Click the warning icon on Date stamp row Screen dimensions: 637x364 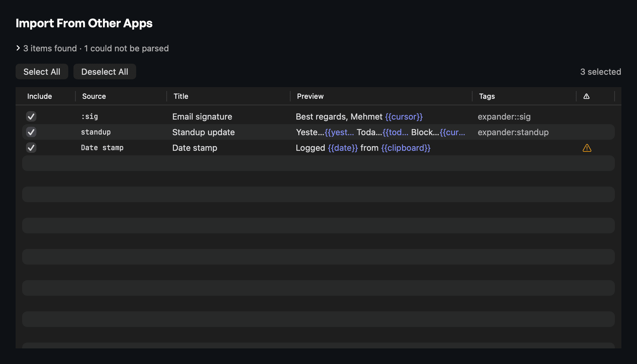point(587,148)
